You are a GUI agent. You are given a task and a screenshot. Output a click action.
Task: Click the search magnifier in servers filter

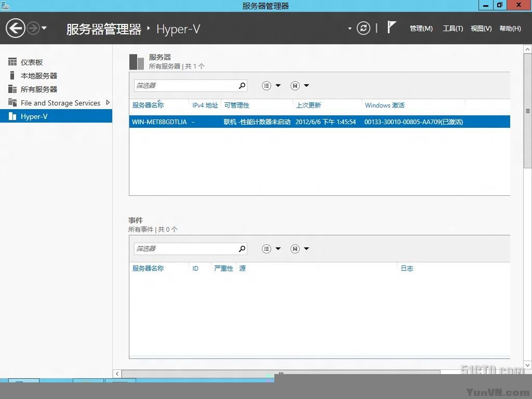(x=242, y=86)
